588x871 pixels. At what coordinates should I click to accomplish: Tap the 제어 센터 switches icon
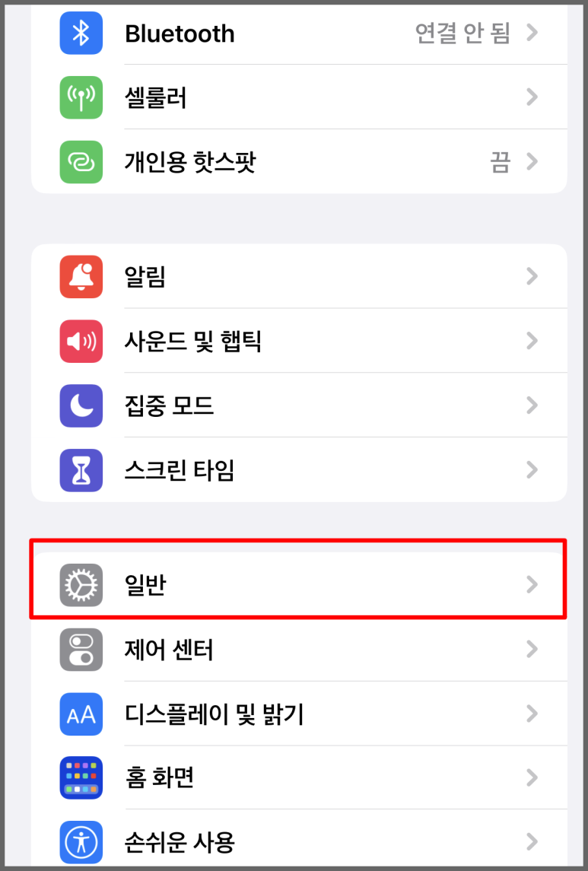pos(81,650)
